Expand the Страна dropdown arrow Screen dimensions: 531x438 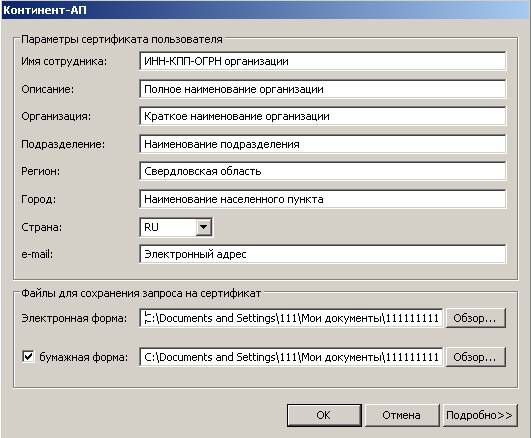pyautogui.click(x=204, y=227)
